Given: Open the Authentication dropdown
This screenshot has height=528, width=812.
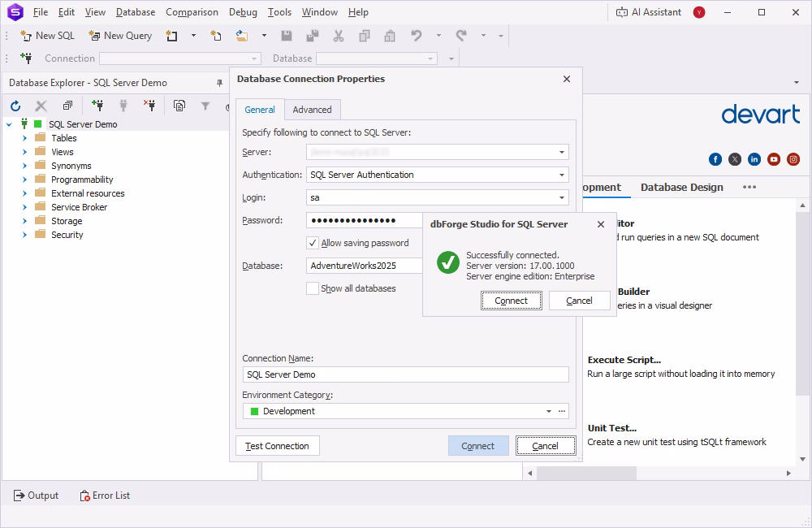Looking at the screenshot, I should coord(562,175).
